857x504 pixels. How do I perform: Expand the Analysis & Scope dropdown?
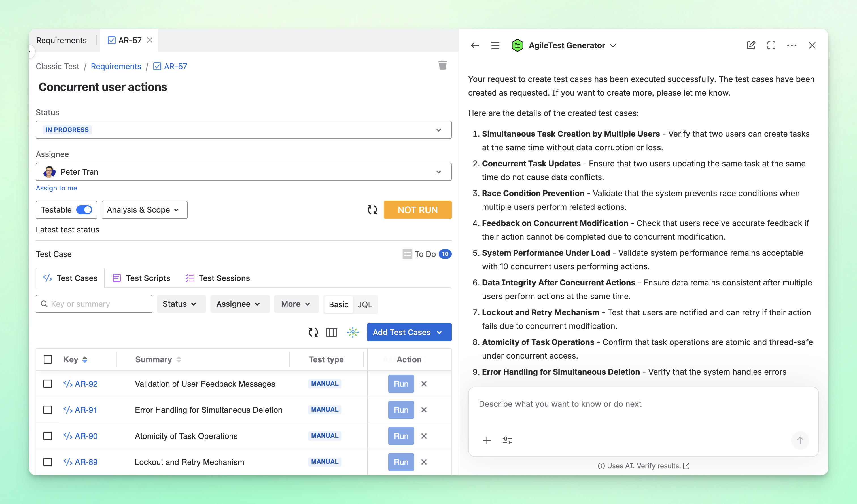144,210
